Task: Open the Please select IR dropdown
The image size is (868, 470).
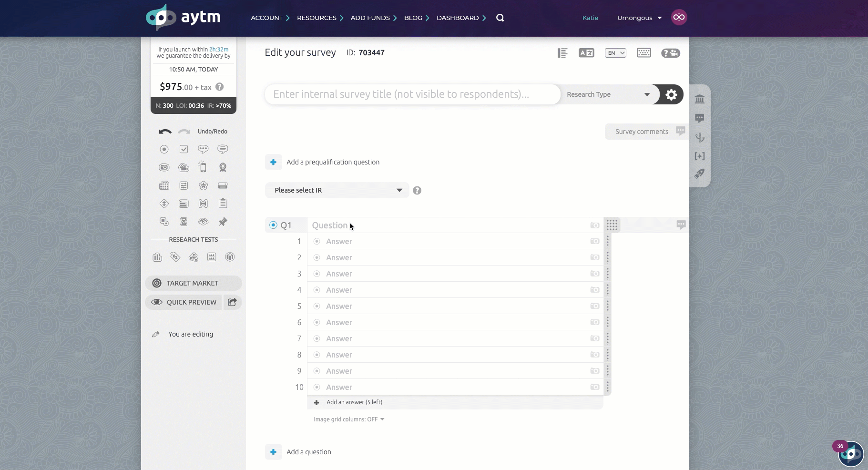Action: click(337, 190)
